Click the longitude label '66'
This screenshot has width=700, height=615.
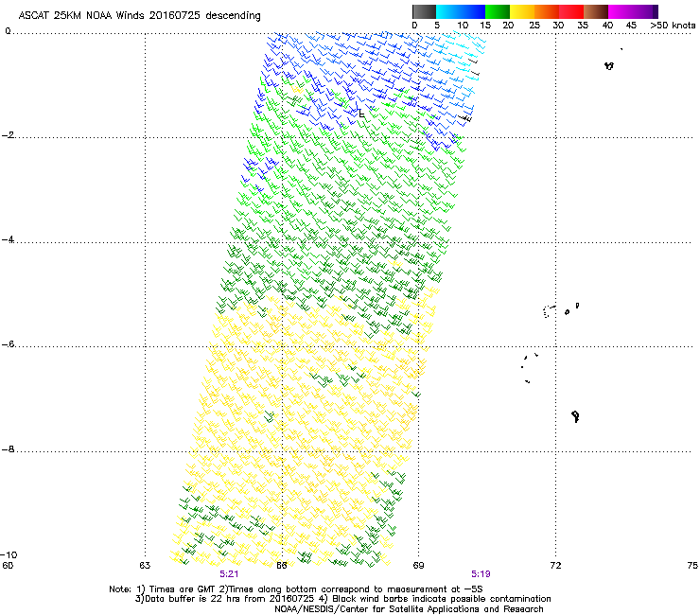point(282,566)
